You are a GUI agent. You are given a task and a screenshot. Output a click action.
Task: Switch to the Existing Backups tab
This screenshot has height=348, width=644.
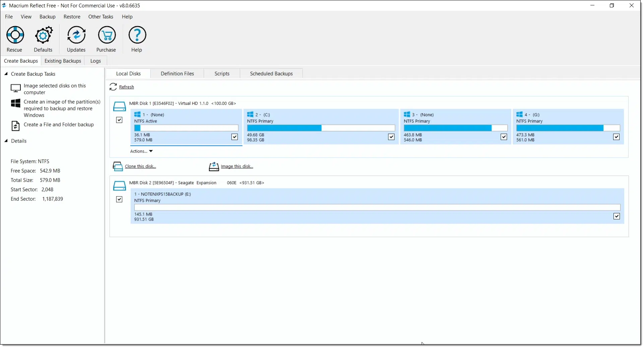coord(63,61)
